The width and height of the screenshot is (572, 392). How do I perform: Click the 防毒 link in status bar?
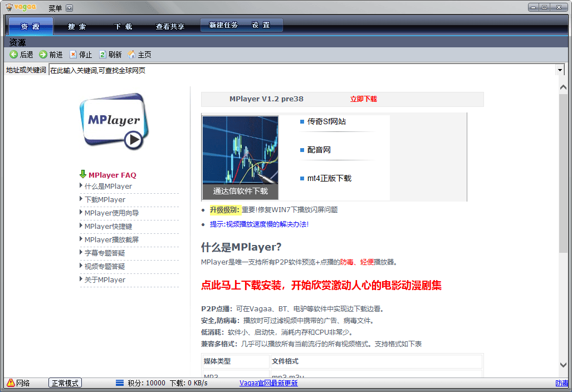click(x=562, y=383)
